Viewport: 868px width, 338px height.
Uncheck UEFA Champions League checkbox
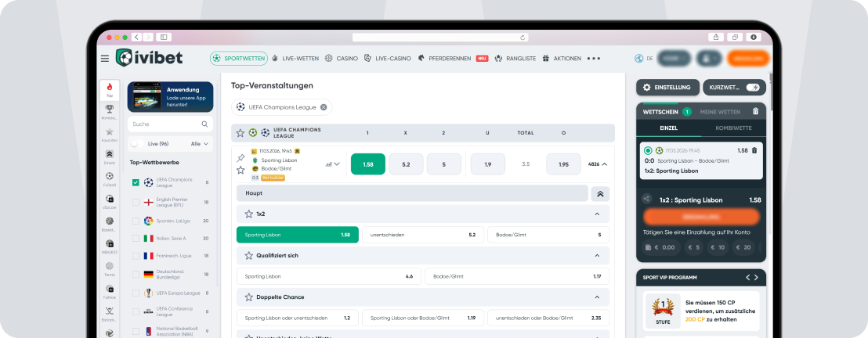(136, 182)
